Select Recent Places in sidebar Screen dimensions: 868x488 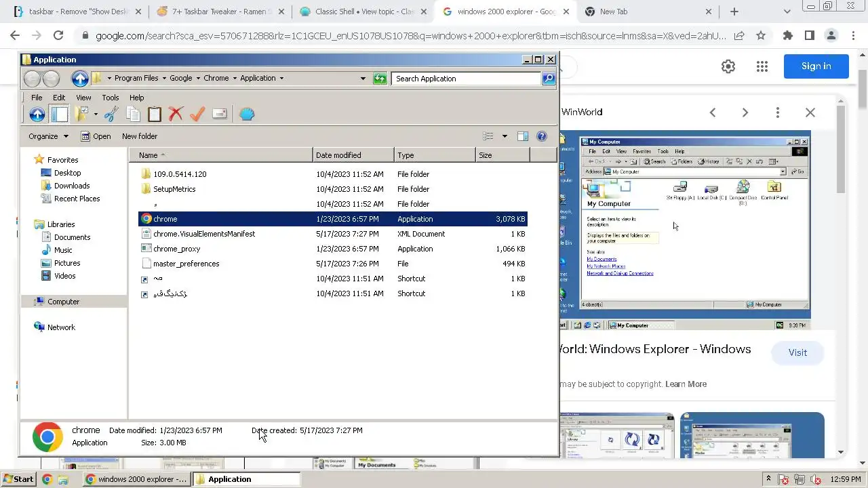coord(77,199)
